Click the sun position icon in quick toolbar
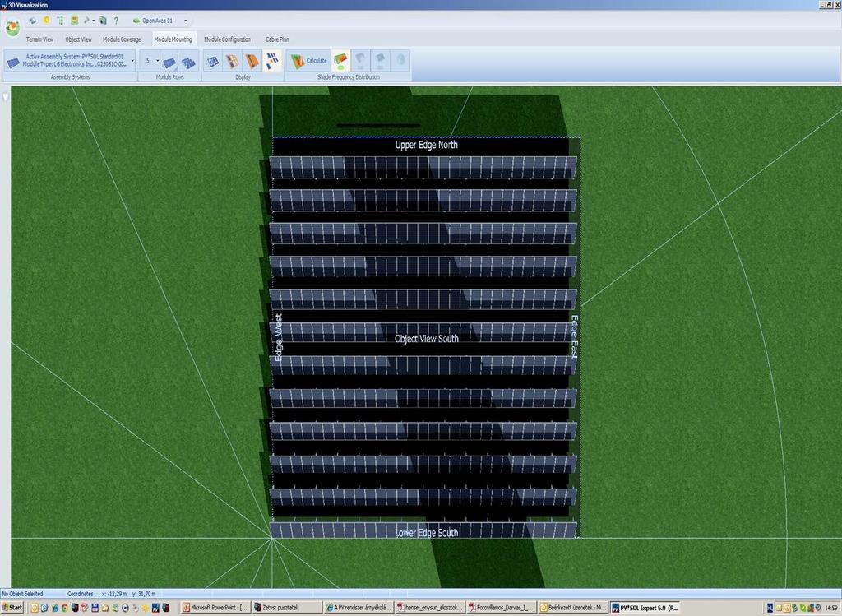Image resolution: width=842 pixels, height=616 pixels. tap(47, 21)
